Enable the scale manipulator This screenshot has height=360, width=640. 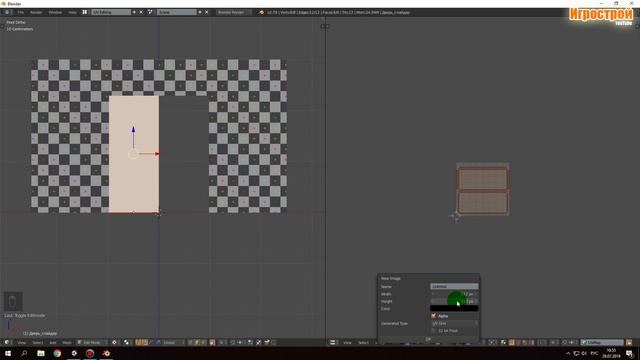[158, 342]
